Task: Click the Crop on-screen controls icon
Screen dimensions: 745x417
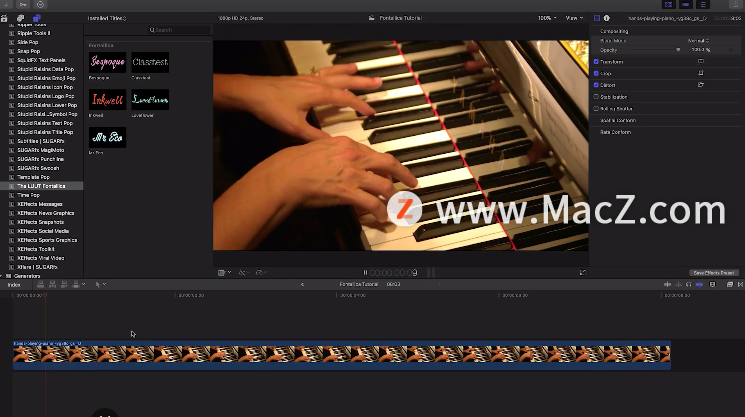Action: tap(701, 73)
